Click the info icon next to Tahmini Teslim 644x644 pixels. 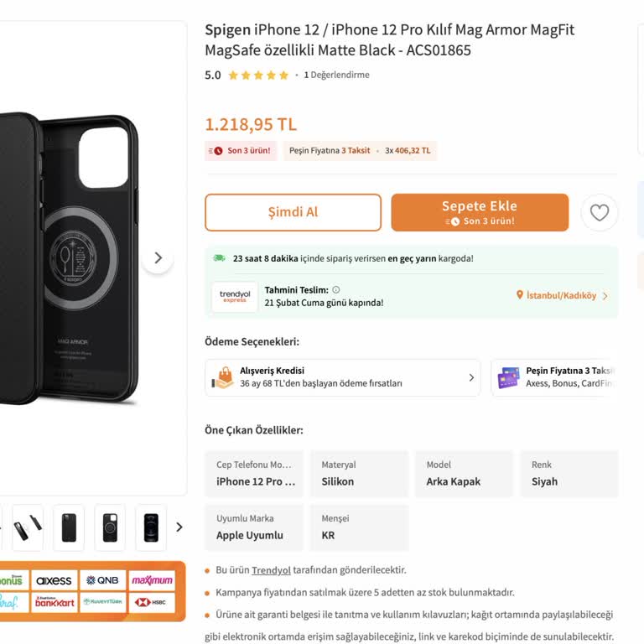[x=336, y=290]
